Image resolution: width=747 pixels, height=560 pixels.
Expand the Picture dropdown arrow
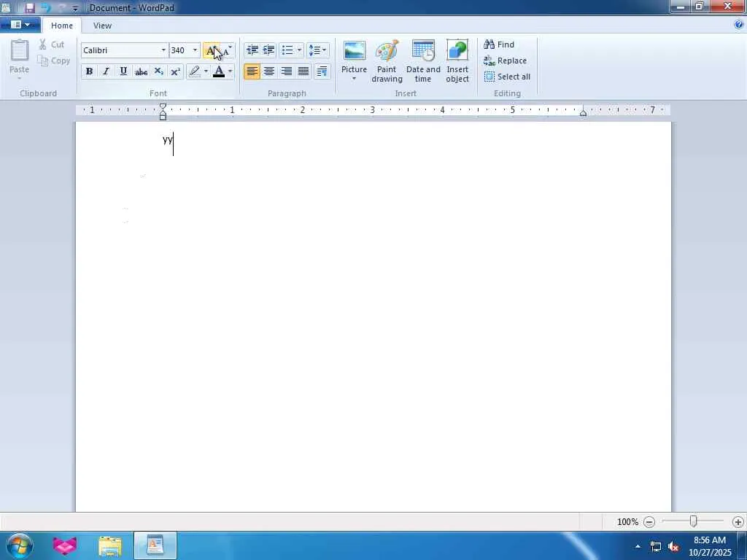[x=354, y=79]
